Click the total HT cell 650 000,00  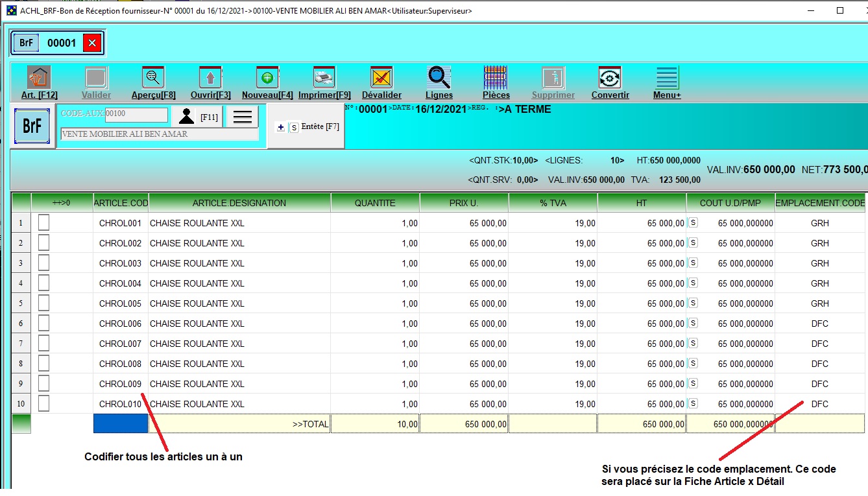pos(642,424)
